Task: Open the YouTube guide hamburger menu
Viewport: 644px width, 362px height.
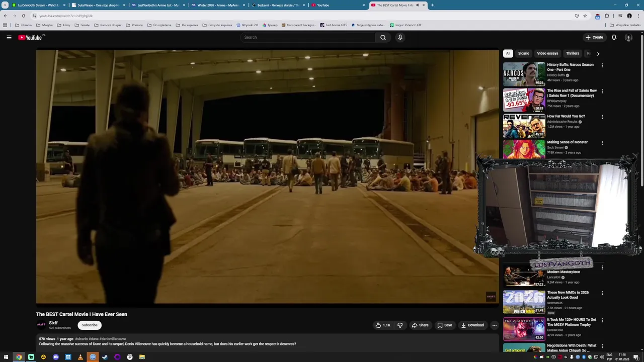Action: pos(9,37)
